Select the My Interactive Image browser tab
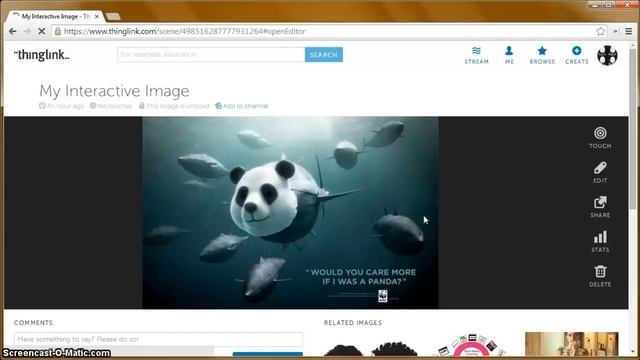 (56, 16)
